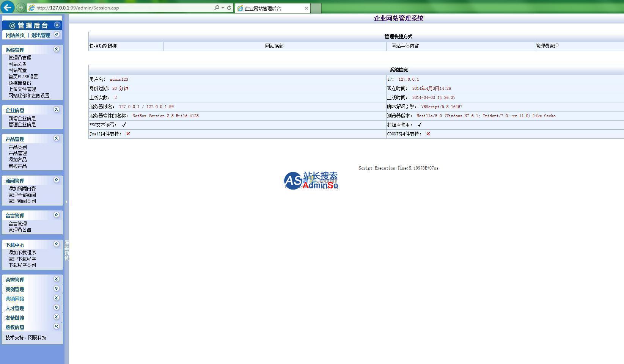This screenshot has height=364, width=624.
Task: Open 下载程序类别
Action: pos(22,265)
